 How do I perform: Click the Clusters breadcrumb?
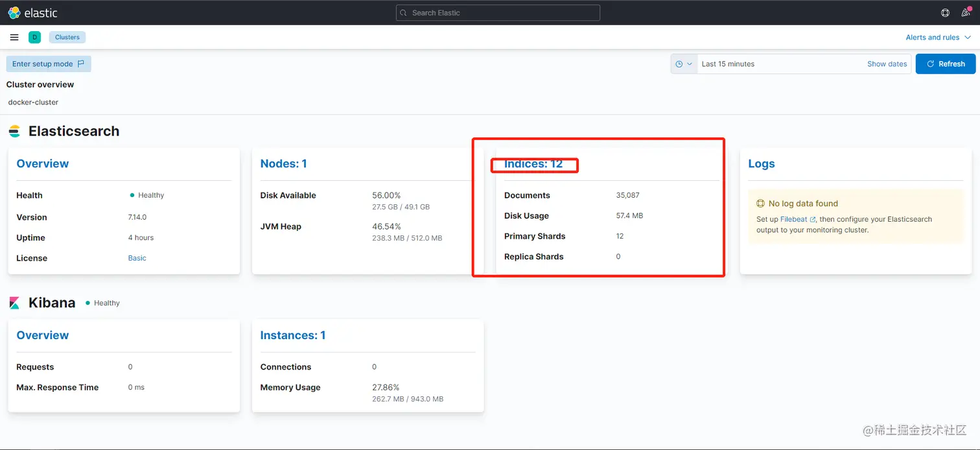pyautogui.click(x=67, y=38)
